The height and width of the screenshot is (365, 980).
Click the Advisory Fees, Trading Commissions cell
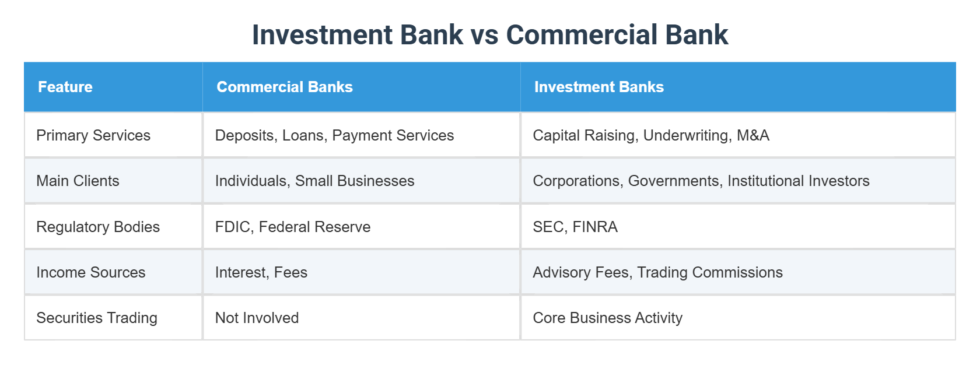738,272
